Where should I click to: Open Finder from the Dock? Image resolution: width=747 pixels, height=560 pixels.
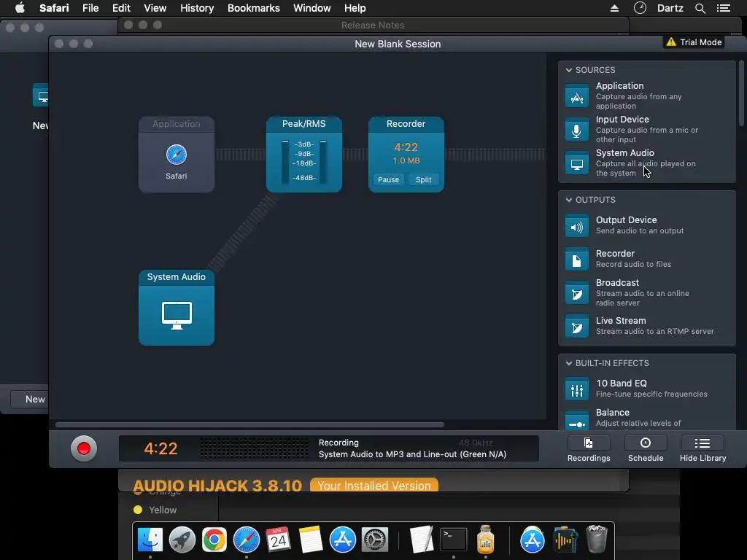pos(150,540)
